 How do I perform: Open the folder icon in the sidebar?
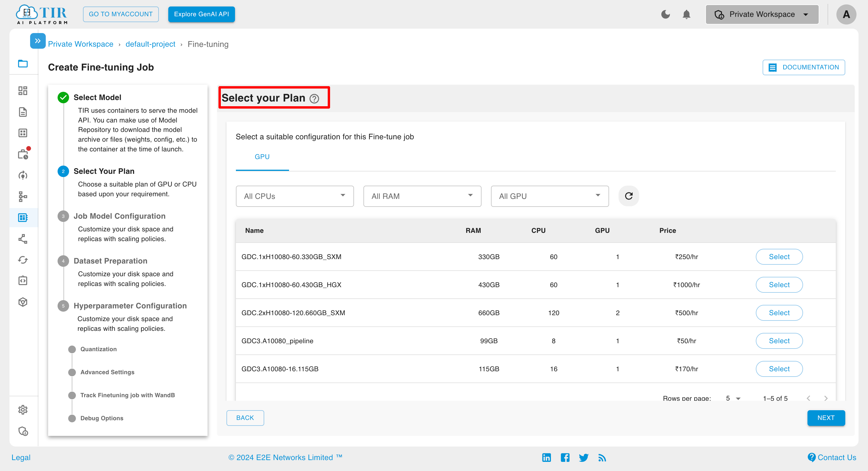click(23, 63)
